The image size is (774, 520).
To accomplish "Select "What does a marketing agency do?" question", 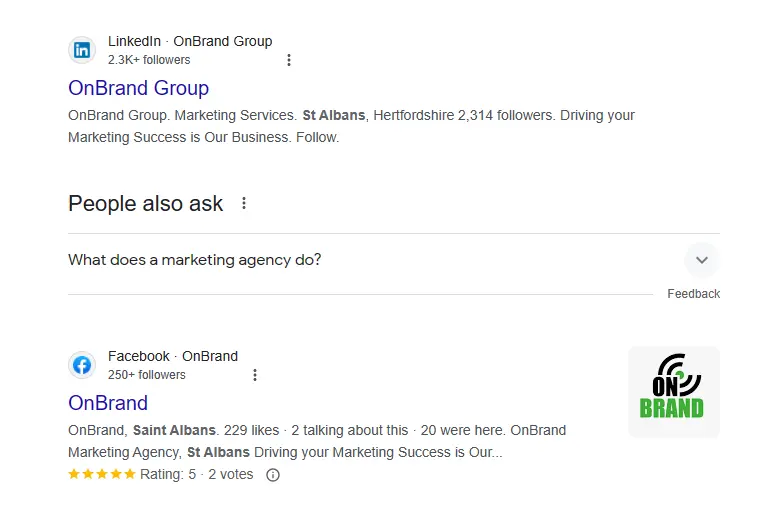I will point(195,260).
